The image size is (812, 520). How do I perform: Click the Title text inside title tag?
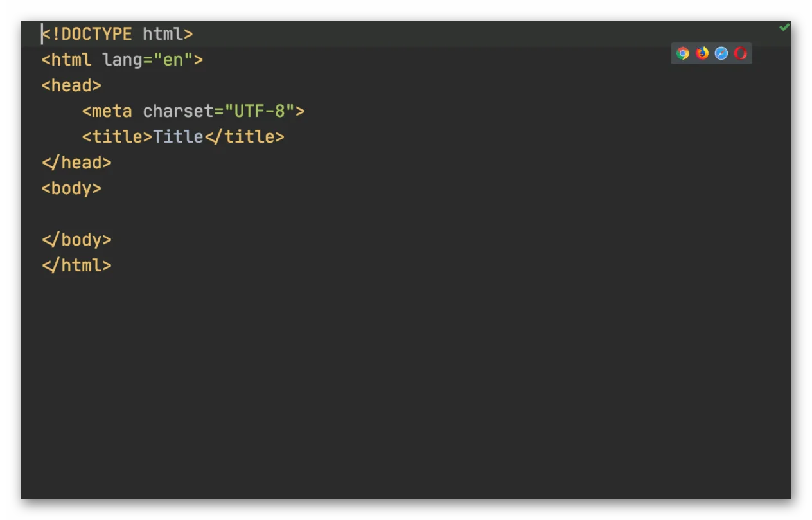tap(178, 137)
